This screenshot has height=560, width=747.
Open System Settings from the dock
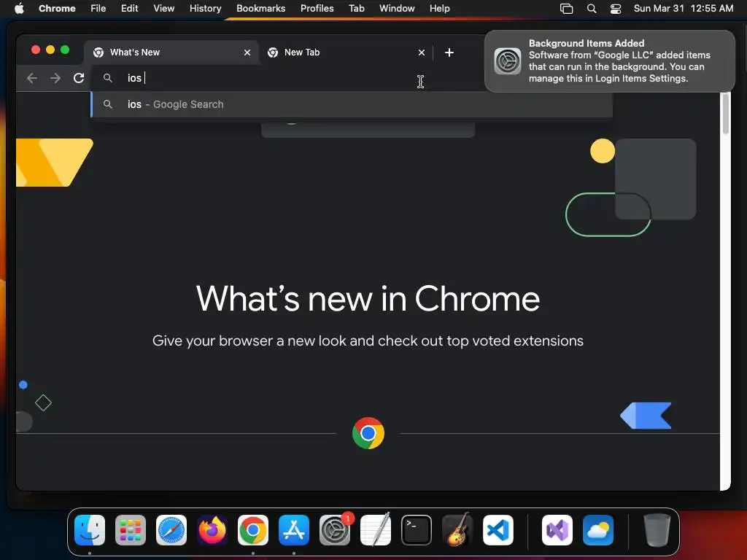point(334,529)
